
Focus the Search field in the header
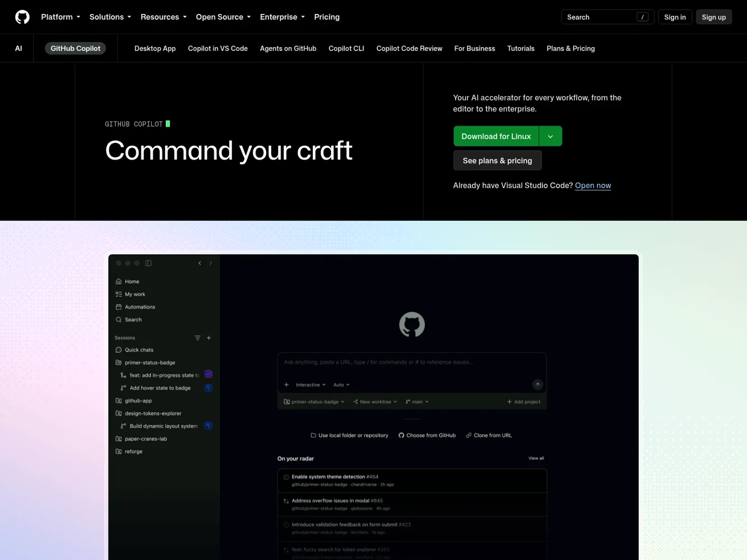point(607,17)
